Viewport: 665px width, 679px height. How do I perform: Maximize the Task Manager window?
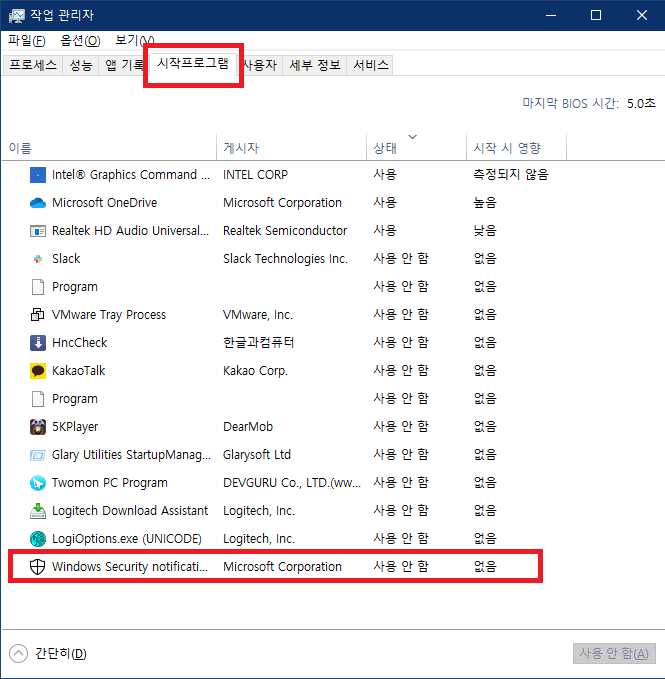pyautogui.click(x=596, y=16)
